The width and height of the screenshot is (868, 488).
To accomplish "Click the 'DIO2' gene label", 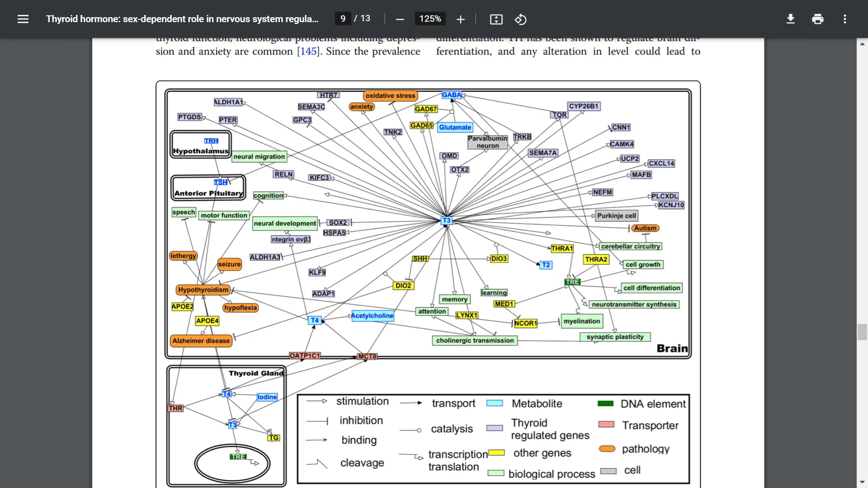I will click(403, 286).
